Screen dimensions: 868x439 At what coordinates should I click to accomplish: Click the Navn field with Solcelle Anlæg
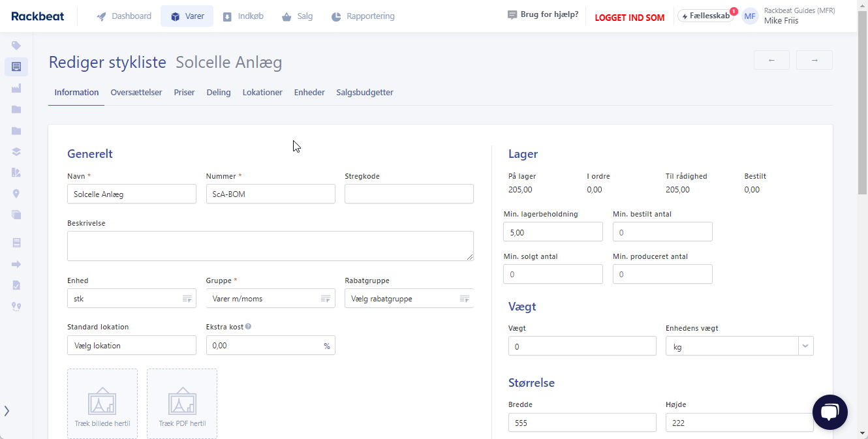(132, 194)
